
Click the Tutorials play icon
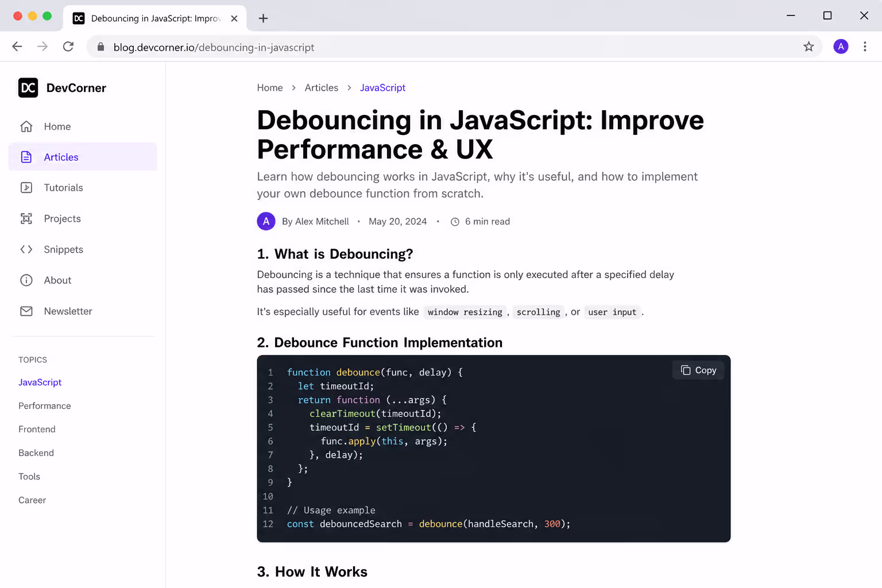click(x=26, y=188)
